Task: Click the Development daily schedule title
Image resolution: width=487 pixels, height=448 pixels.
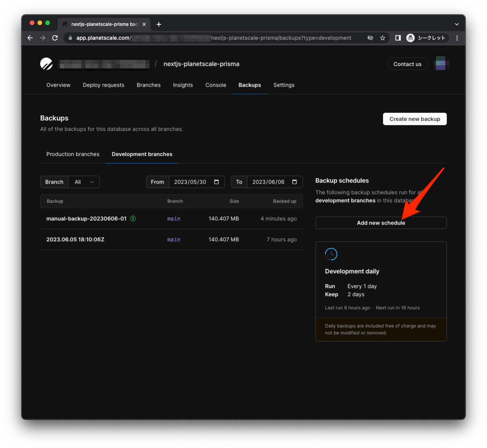Action: click(352, 271)
